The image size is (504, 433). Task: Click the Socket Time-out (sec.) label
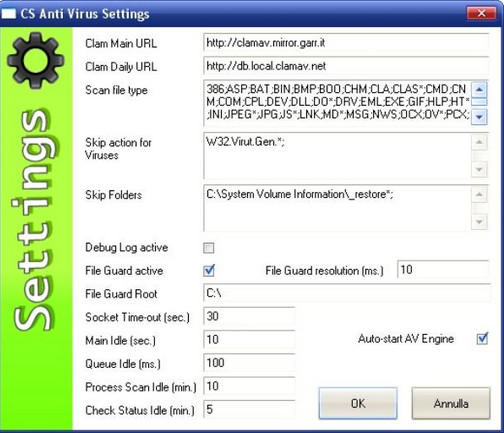pos(137,317)
